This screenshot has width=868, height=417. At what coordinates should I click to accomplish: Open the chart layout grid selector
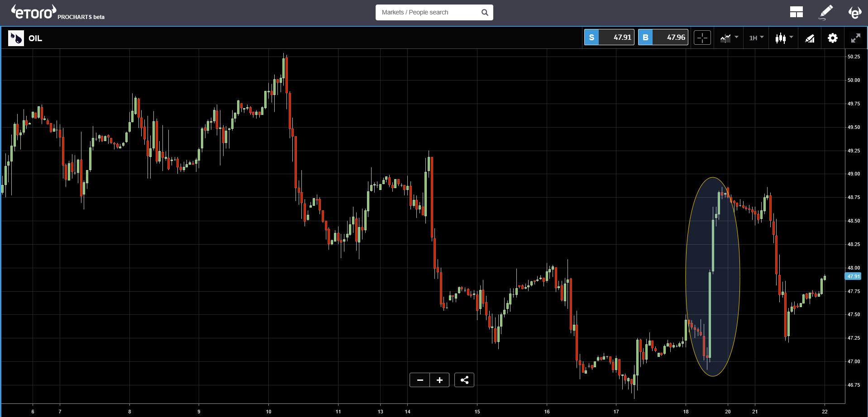point(796,12)
